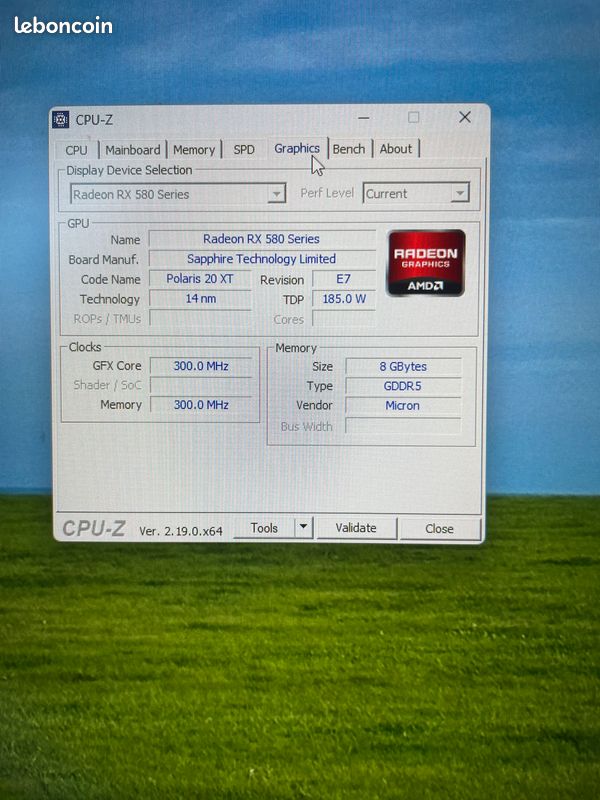Viewport: 600px width, 800px height.
Task: Click the Validate button
Action: coord(356,528)
